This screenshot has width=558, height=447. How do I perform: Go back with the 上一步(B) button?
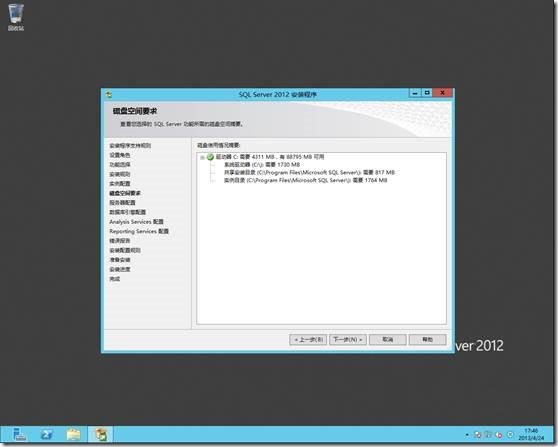(308, 340)
